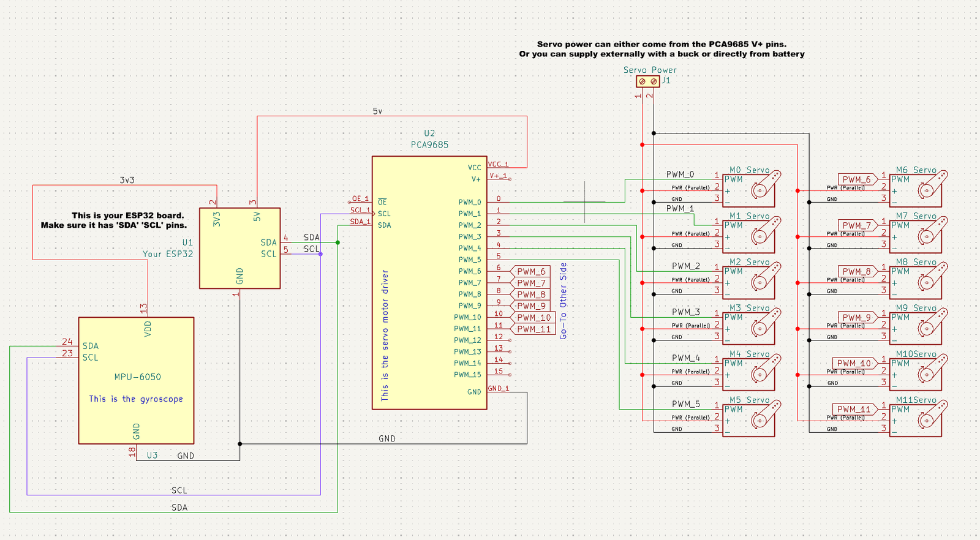Select the J1 screw terminal connector symbol
This screenshot has width=980, height=540.
pyautogui.click(x=648, y=81)
